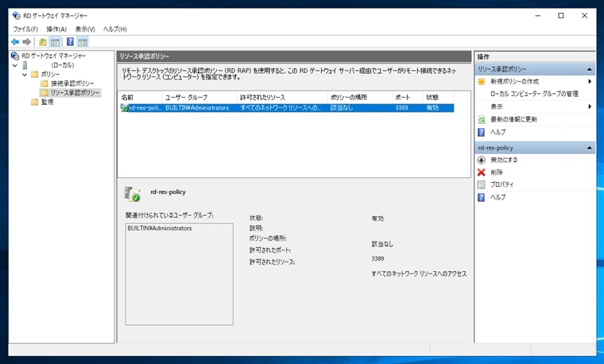The width and height of the screenshot is (604, 364).
Task: Click the help icon under リソース承認ポリシー actions
Action: click(482, 133)
